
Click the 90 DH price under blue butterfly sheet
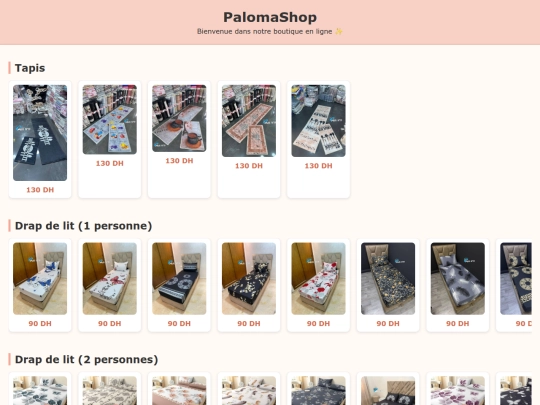[x=40, y=323]
